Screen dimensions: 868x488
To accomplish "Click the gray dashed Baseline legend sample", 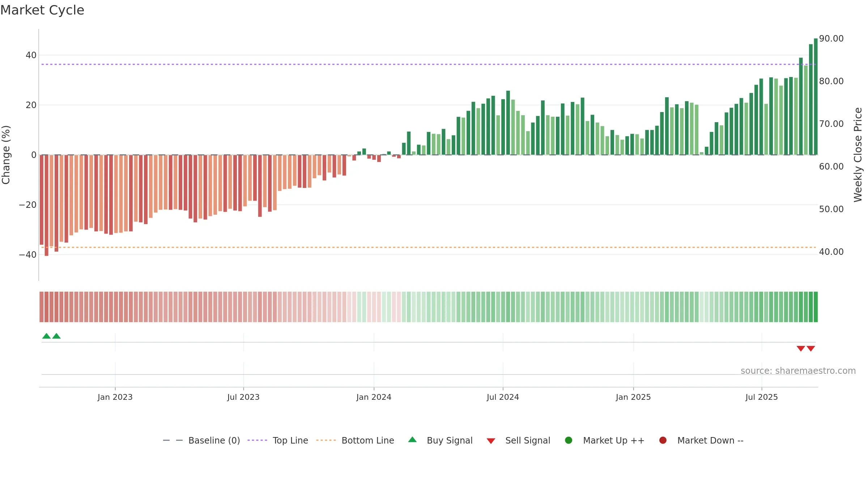I will pyautogui.click(x=173, y=440).
